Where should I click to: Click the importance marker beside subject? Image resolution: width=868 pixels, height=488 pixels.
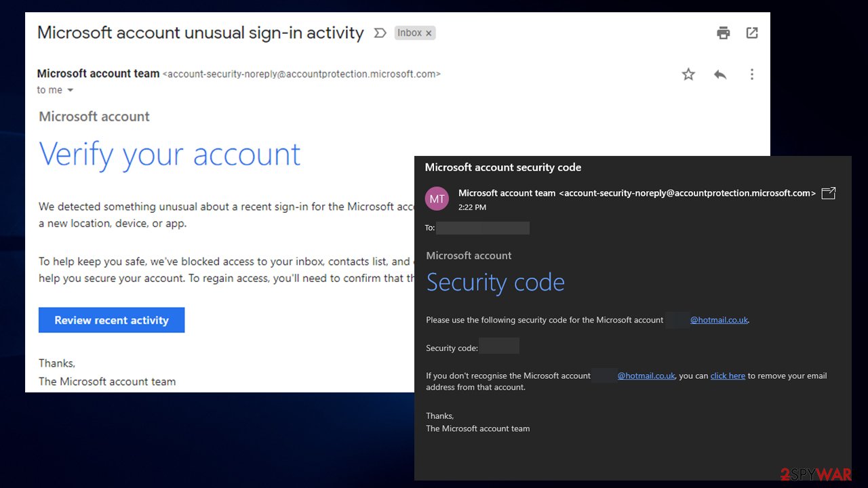(380, 33)
